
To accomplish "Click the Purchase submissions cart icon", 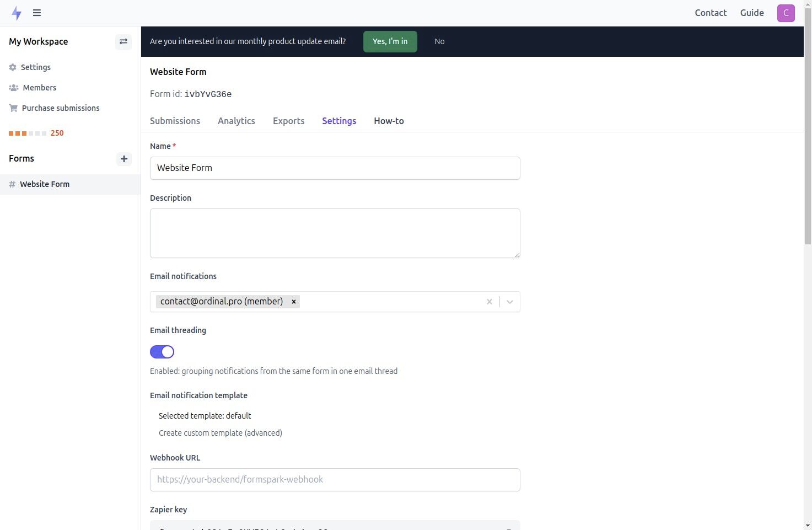I will pos(13,108).
